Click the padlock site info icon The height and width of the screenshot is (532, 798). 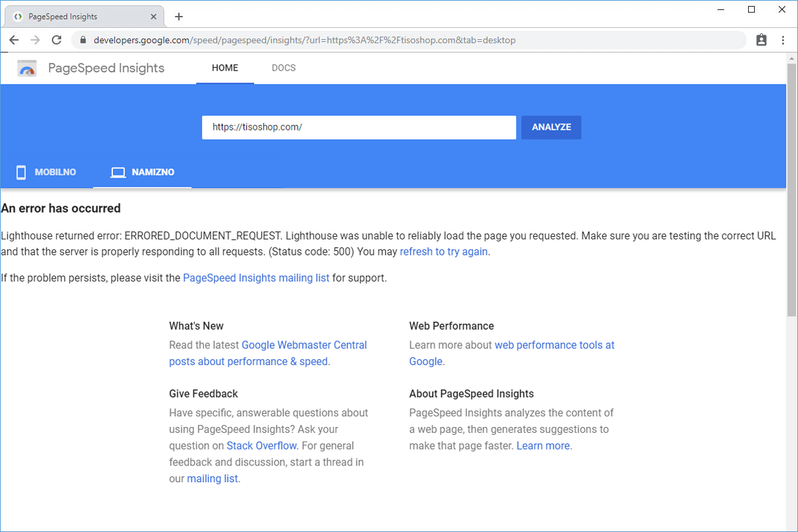[x=83, y=40]
